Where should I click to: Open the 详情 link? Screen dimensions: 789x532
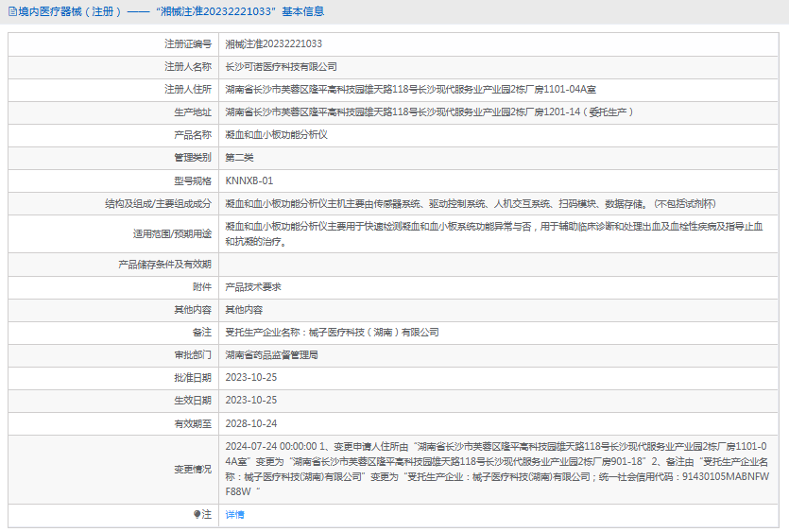[234, 514]
